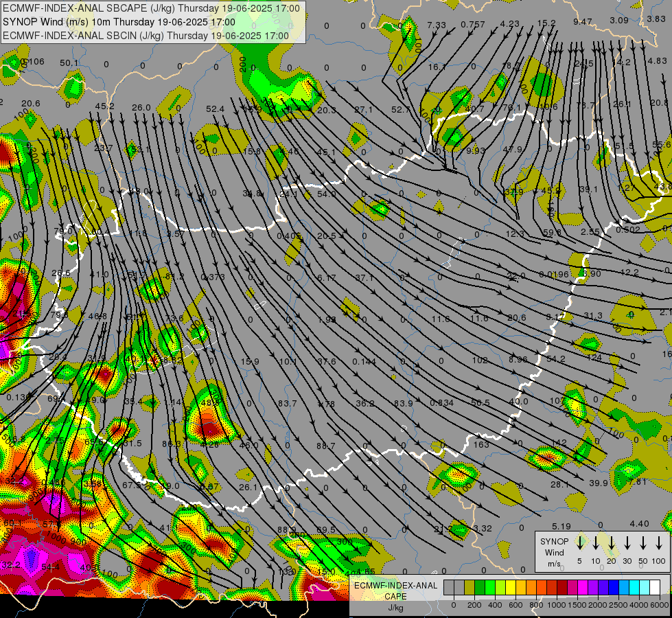Viewport: 672px width, 618px height.
Task: Click the 10 m/s wind arrow in SYNOP legend
Action: click(596, 543)
